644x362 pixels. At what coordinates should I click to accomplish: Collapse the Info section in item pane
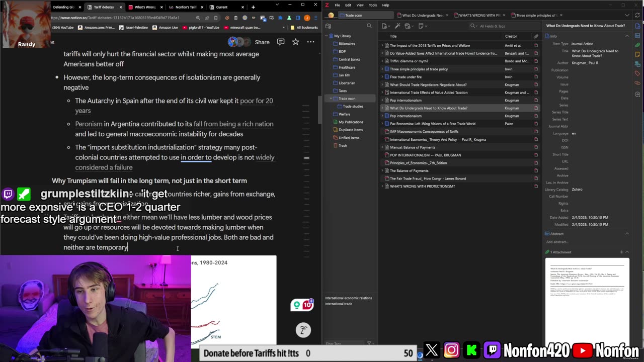[627, 36]
